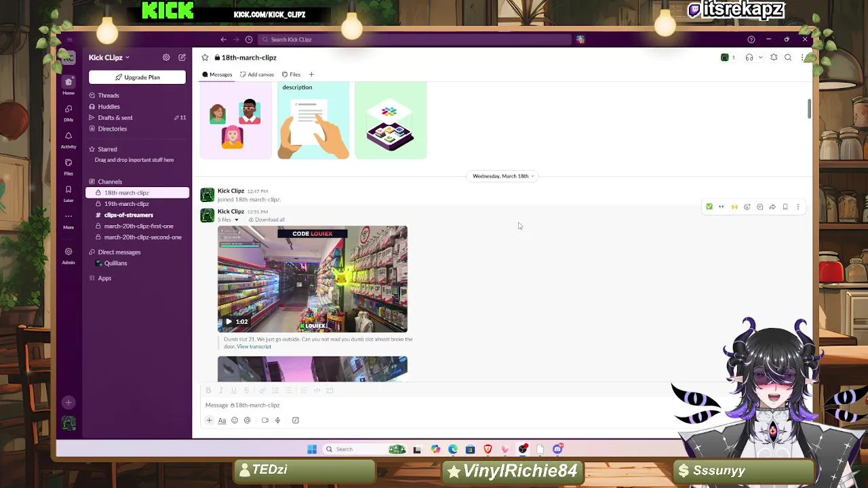868x488 pixels.
Task: Open 18th-march-clipz channel details header
Action: pos(245,58)
